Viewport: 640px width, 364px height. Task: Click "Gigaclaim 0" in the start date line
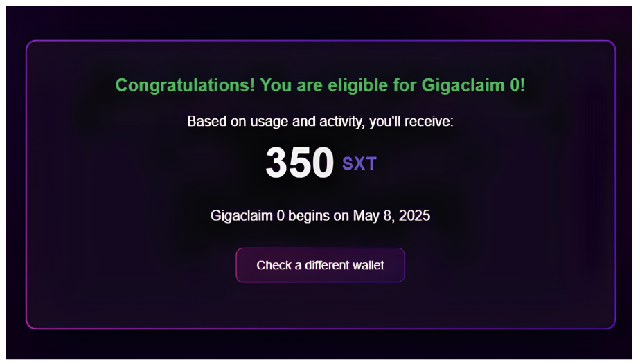coord(247,216)
